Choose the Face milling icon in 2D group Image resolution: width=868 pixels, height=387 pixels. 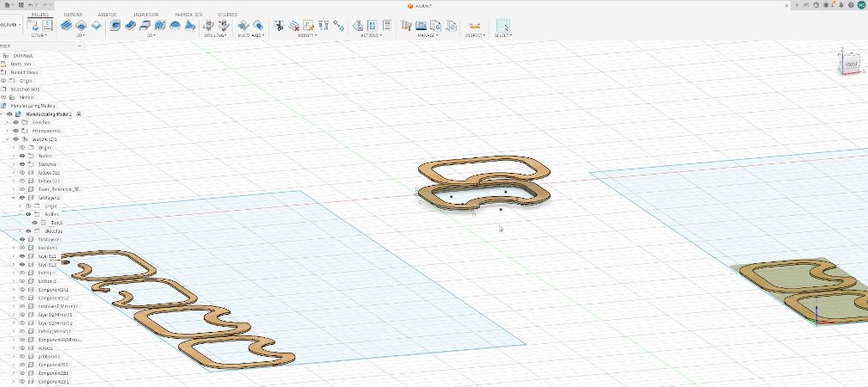click(x=96, y=26)
